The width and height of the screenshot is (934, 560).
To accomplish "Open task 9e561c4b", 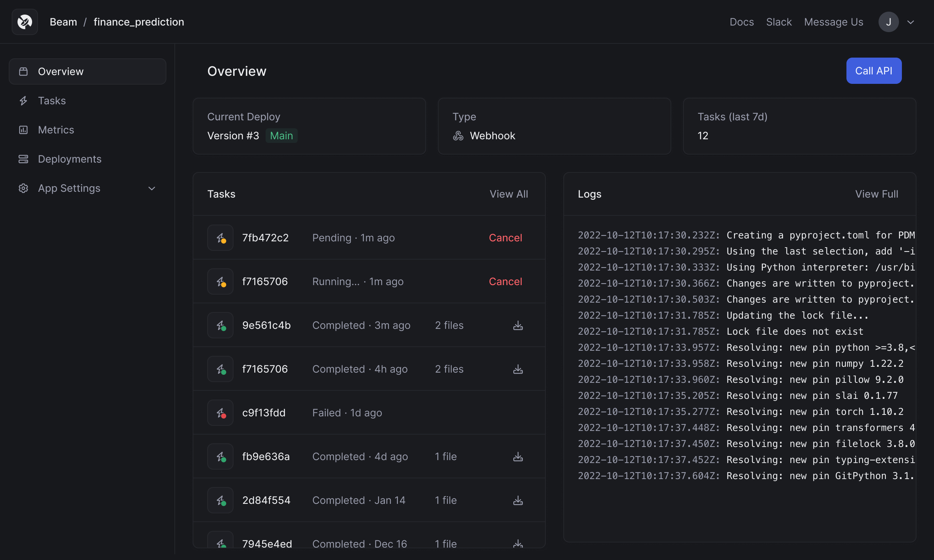I will (x=267, y=325).
